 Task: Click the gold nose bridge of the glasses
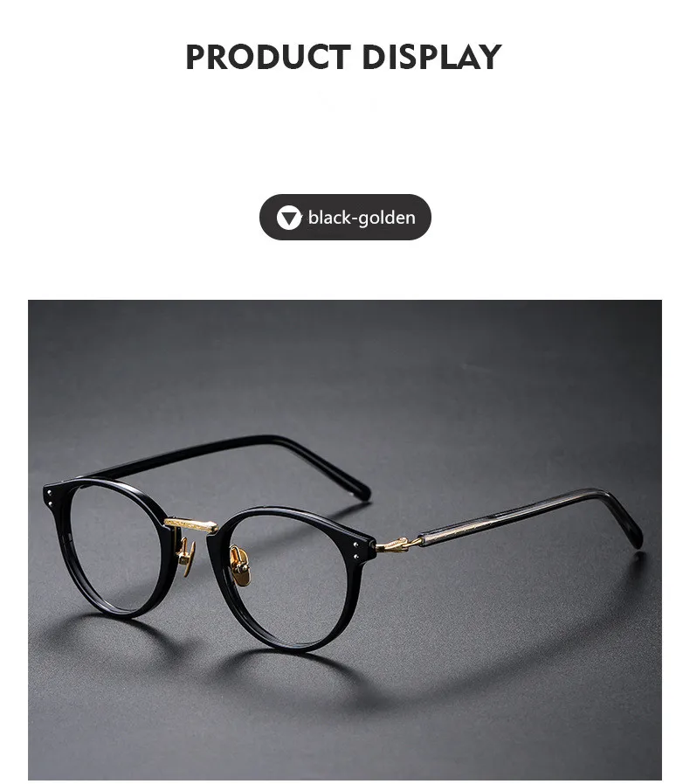[191, 525]
